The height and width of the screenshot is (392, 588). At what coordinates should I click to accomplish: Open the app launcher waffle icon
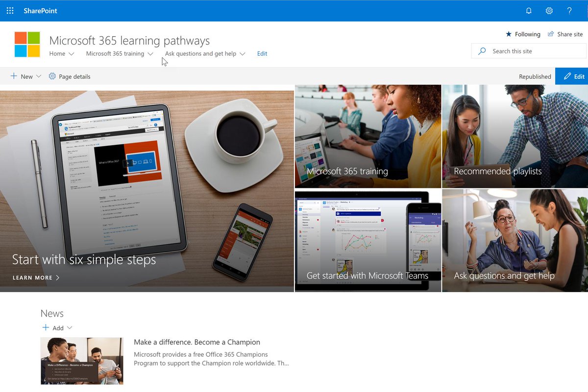[10, 11]
